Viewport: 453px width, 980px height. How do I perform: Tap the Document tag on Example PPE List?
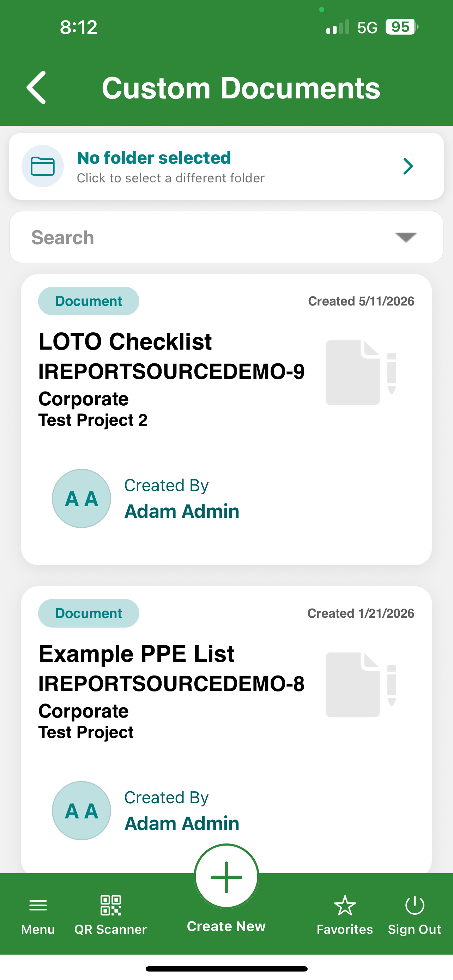(89, 613)
